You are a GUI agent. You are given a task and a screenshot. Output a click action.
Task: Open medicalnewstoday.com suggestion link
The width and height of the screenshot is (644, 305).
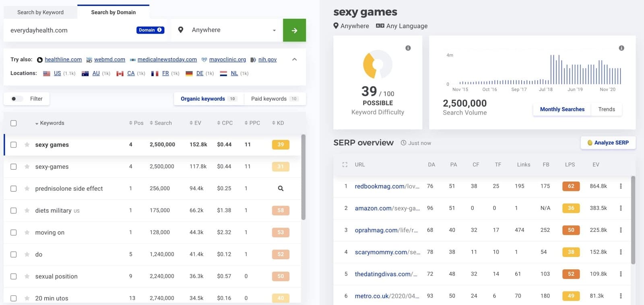167,59
